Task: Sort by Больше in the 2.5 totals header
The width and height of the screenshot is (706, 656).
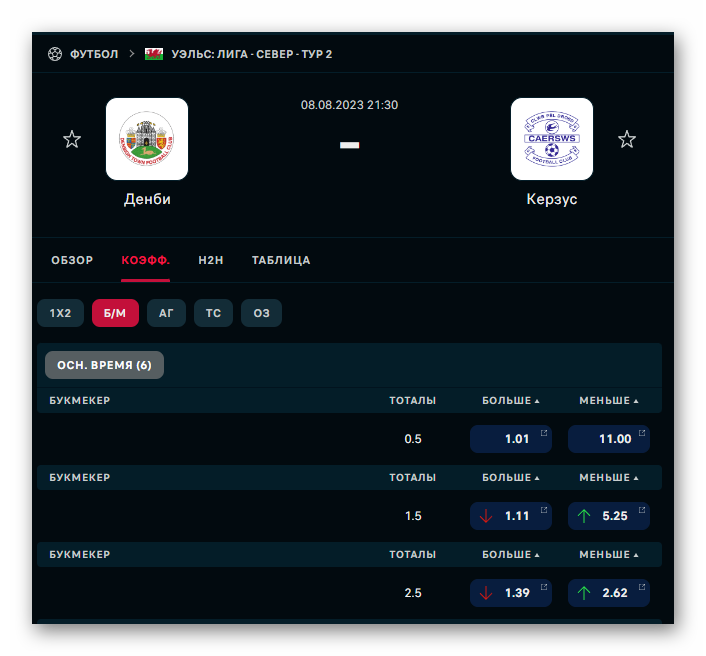Action: [x=511, y=554]
